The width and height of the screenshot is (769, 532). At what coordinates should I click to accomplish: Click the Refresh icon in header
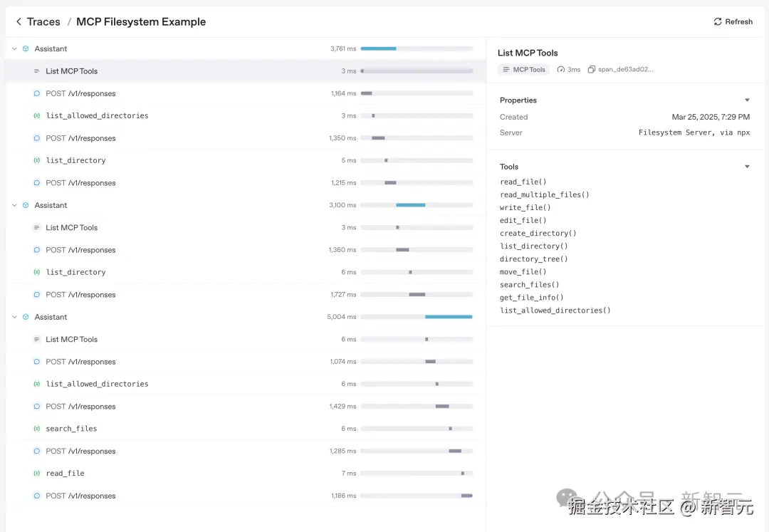(x=718, y=22)
